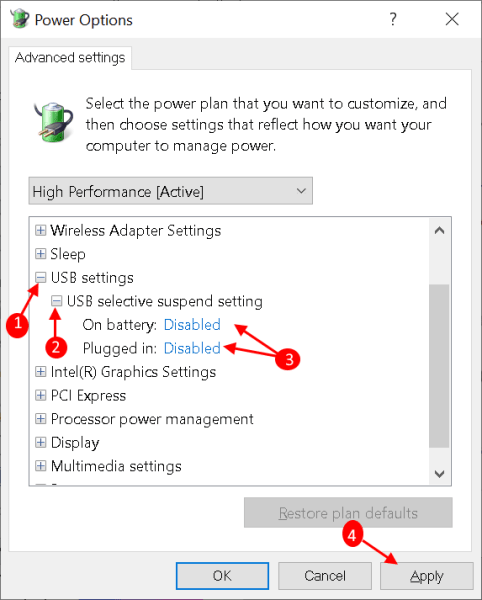Image resolution: width=482 pixels, height=600 pixels.
Task: Expand Multimedia settings node
Action: 40,466
